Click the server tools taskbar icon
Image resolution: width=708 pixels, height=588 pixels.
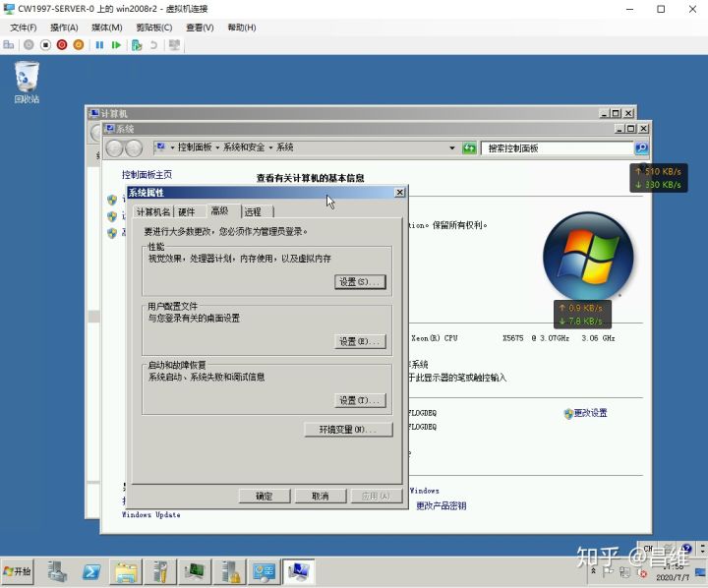tap(160, 571)
